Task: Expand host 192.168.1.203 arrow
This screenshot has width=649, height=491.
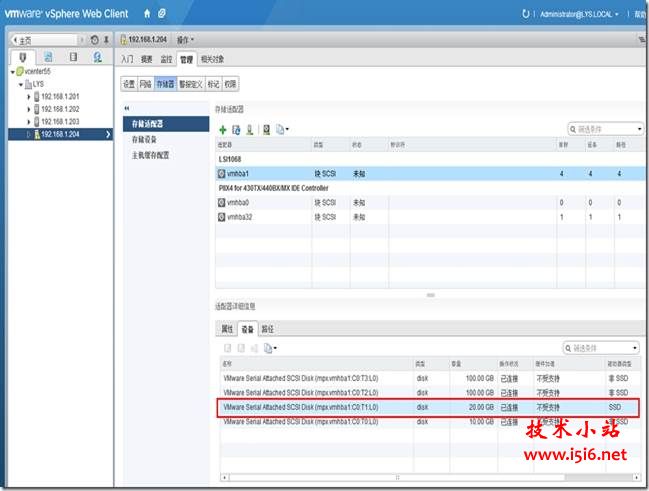Action: click(x=29, y=122)
